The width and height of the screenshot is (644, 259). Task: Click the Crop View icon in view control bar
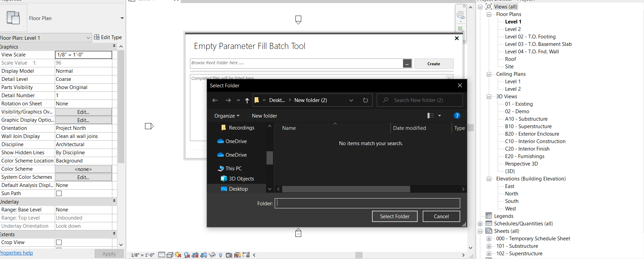(x=195, y=255)
